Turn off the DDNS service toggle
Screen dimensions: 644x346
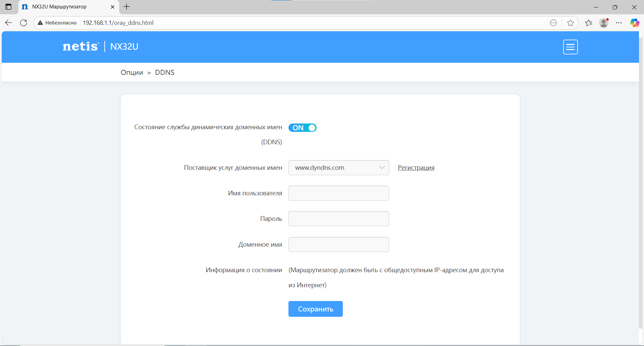[x=303, y=128]
